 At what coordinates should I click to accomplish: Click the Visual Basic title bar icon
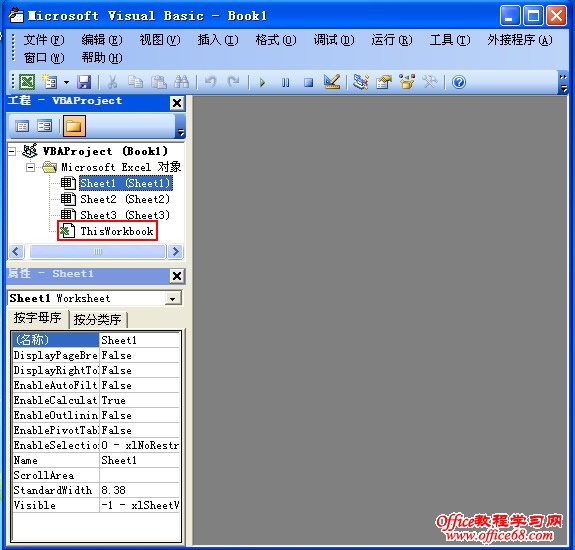[x=16, y=15]
